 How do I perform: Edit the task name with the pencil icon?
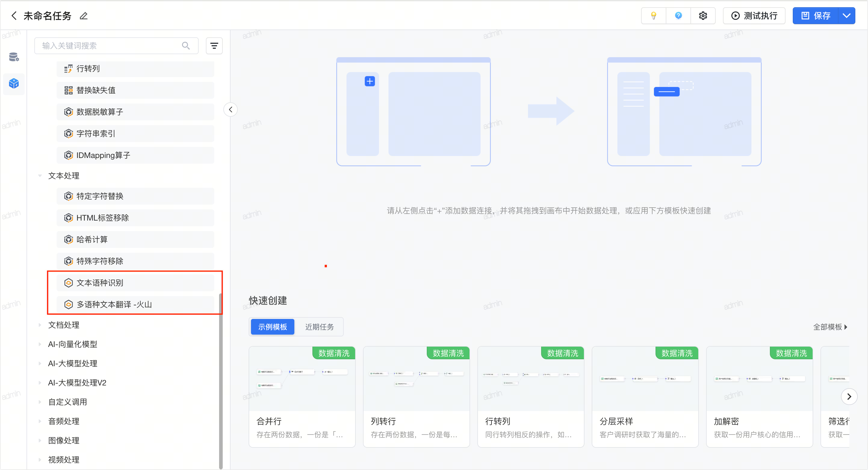pyautogui.click(x=84, y=16)
